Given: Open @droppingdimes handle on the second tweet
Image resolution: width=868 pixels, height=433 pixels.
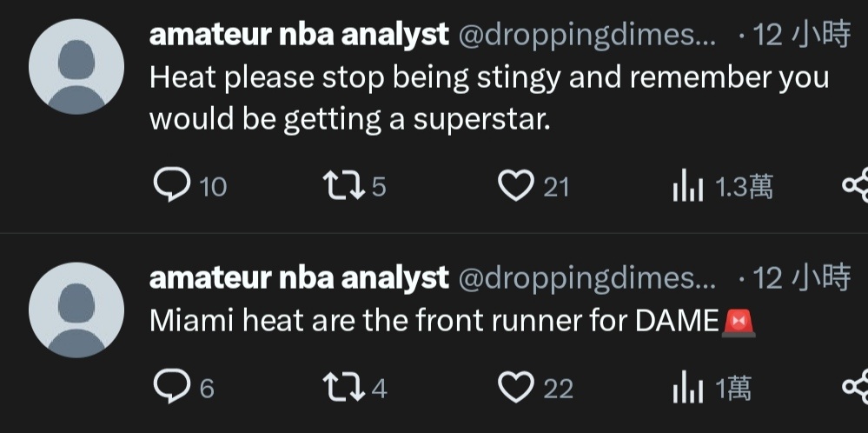Looking at the screenshot, I should 586,280.
